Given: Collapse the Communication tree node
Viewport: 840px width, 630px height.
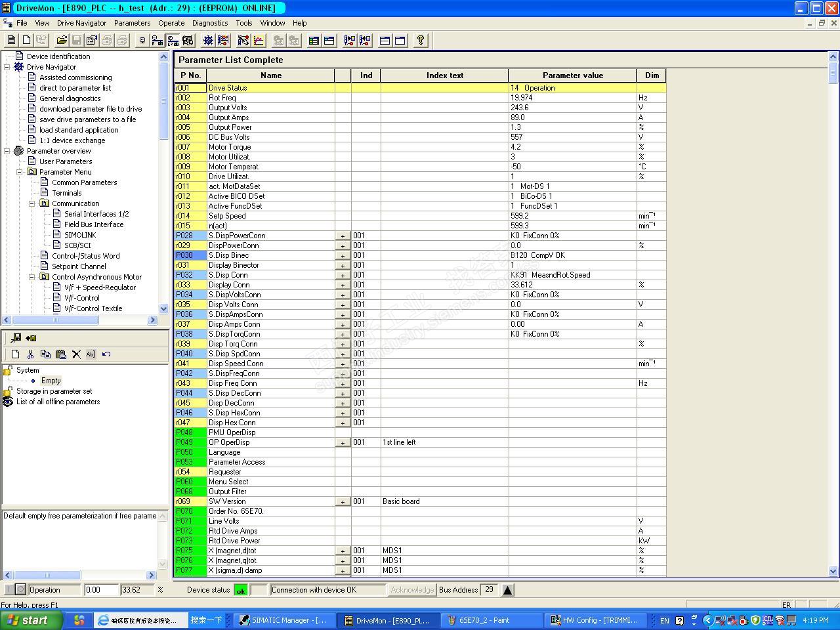Looking at the screenshot, I should click(x=32, y=203).
